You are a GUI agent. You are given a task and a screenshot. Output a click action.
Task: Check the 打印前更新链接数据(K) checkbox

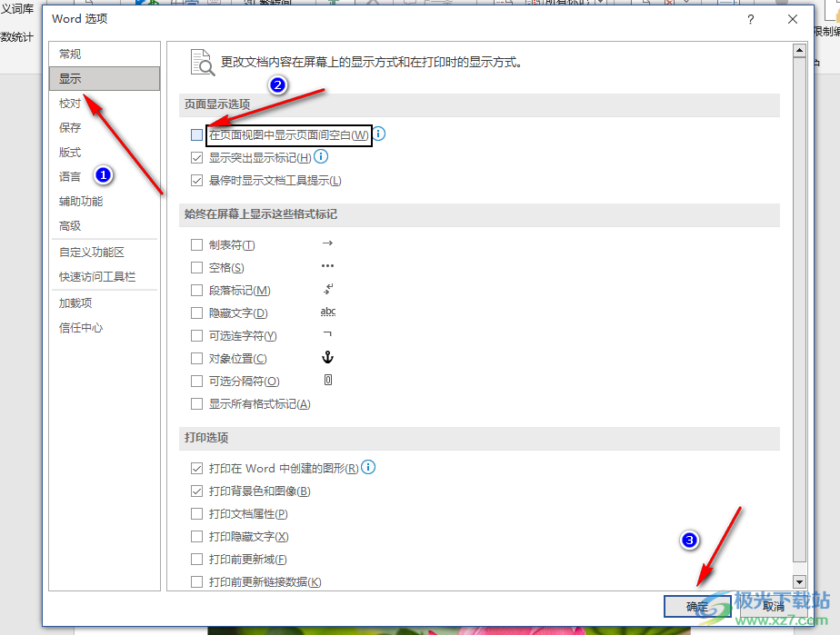tap(196, 582)
